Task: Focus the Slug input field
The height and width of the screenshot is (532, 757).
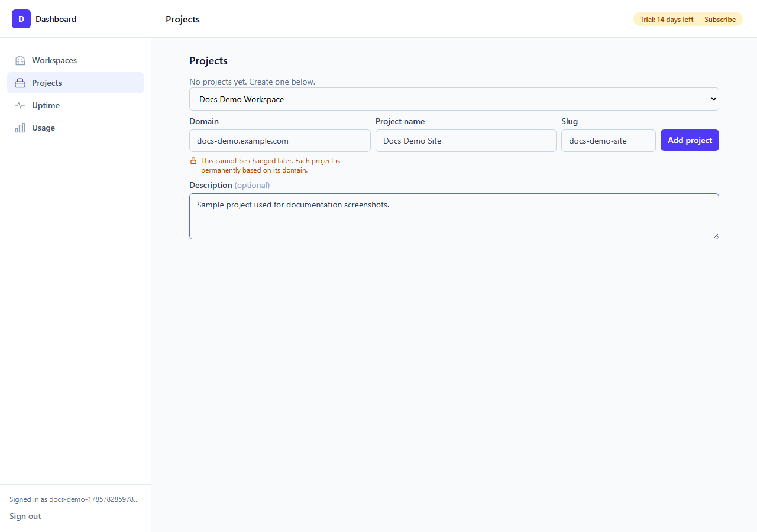Action: tap(609, 141)
